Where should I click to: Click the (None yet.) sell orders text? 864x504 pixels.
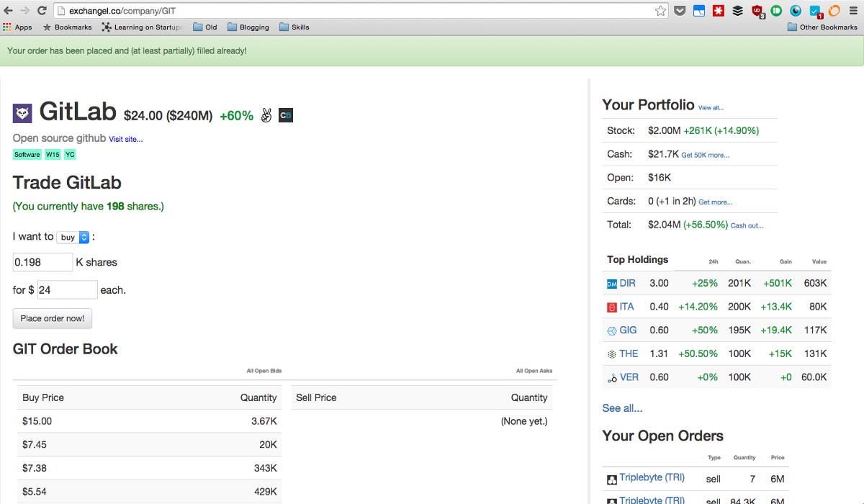524,421
